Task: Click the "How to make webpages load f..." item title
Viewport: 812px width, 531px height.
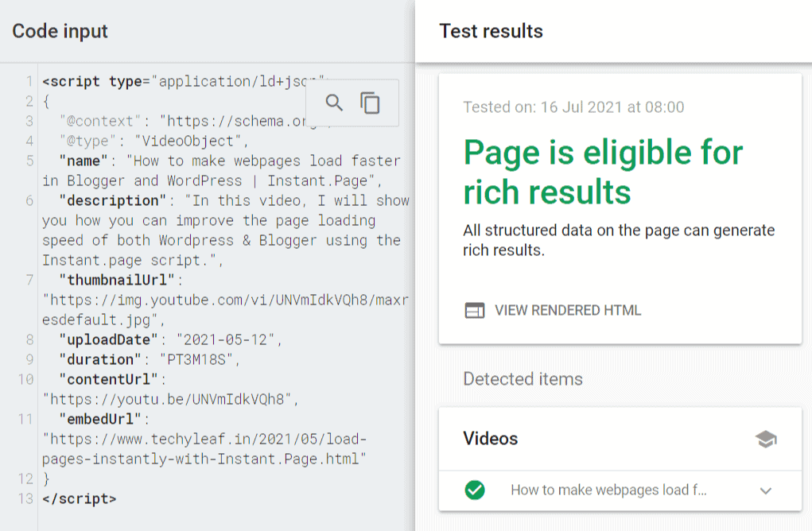Action: pyautogui.click(x=608, y=490)
